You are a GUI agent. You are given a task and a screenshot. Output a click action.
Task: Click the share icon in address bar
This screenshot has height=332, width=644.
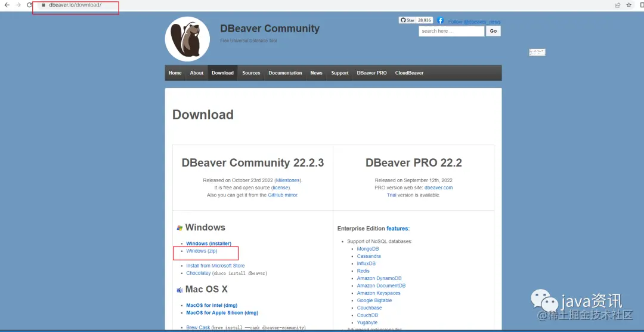pyautogui.click(x=617, y=5)
